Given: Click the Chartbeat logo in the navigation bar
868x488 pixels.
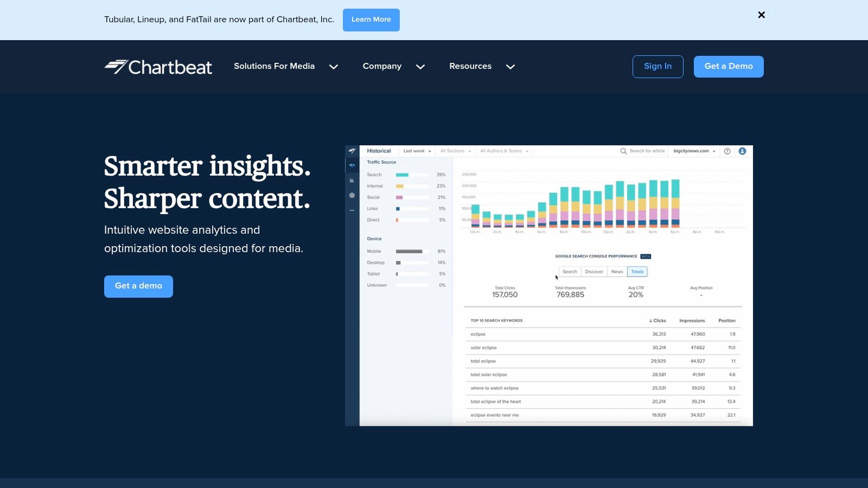Looking at the screenshot, I should click(158, 66).
